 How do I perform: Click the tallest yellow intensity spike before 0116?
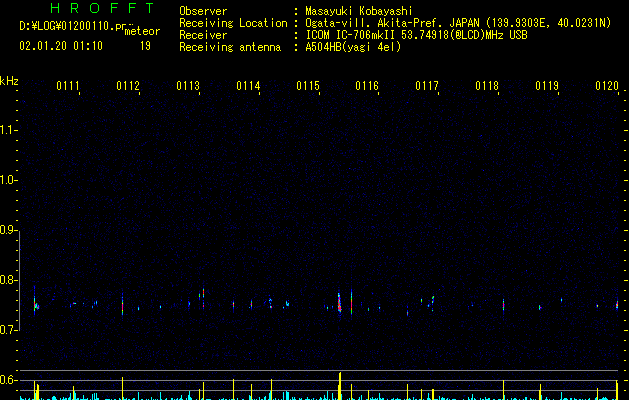point(340,386)
